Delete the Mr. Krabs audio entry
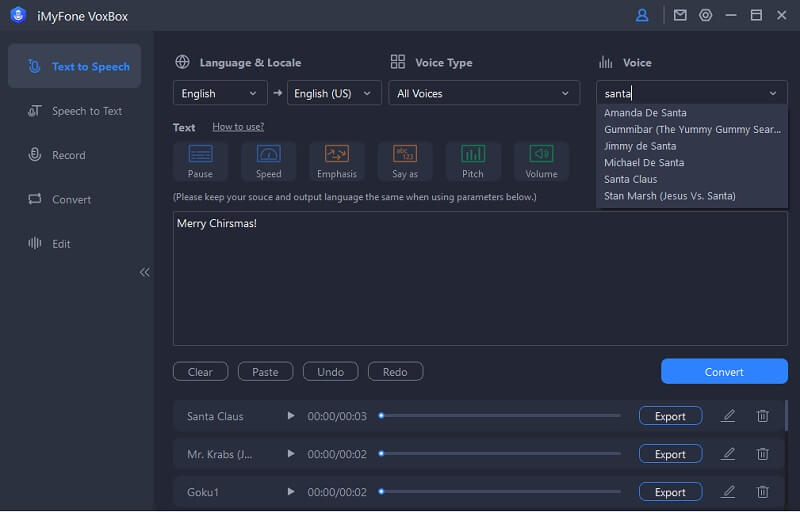Viewport: 800px width, 512px height. click(x=763, y=453)
